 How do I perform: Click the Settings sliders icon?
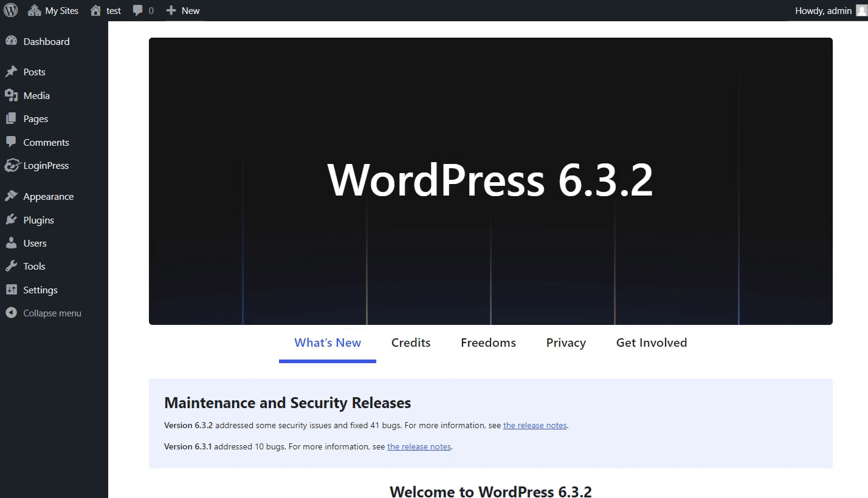(11, 290)
